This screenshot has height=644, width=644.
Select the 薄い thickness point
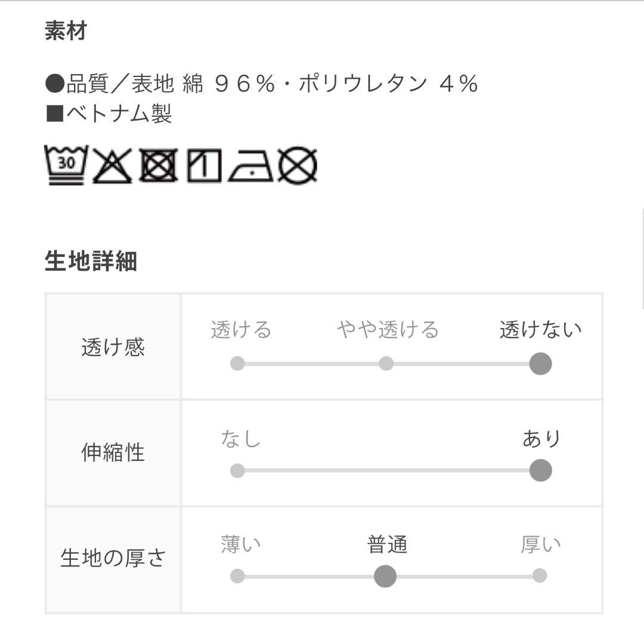coord(237,576)
